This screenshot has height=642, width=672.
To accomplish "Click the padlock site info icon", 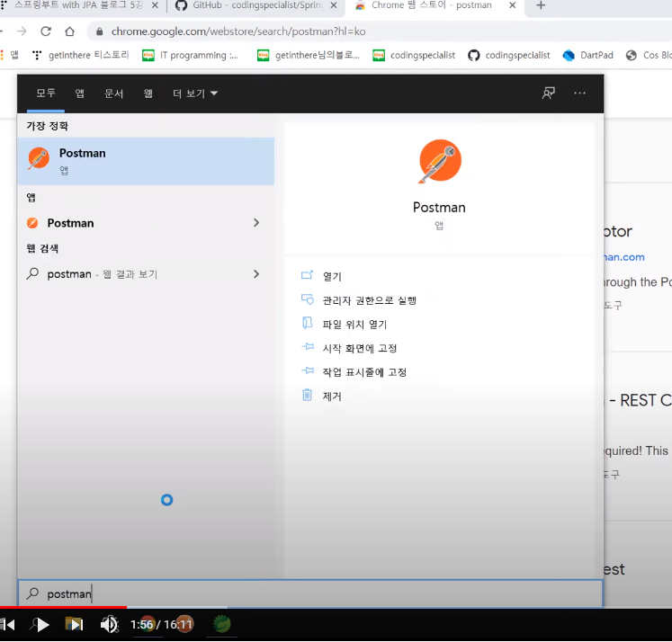I will tap(100, 31).
